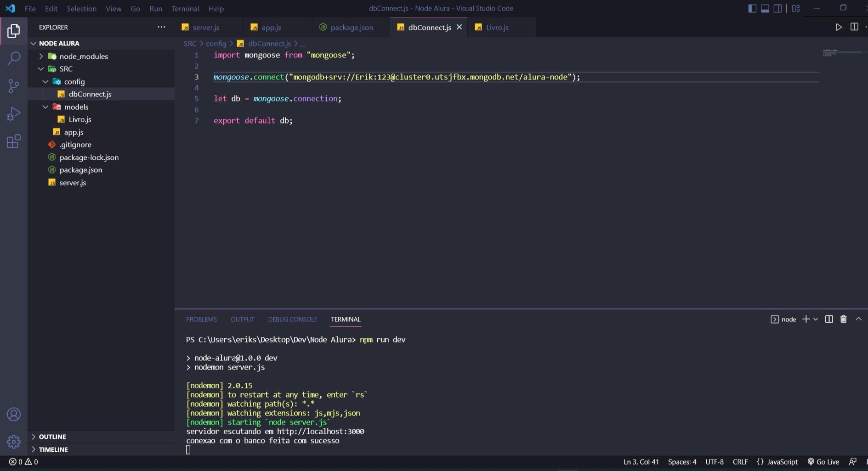Screen dimensions: 868x471
Task: Open errors and warnings status indicator
Action: point(23,462)
